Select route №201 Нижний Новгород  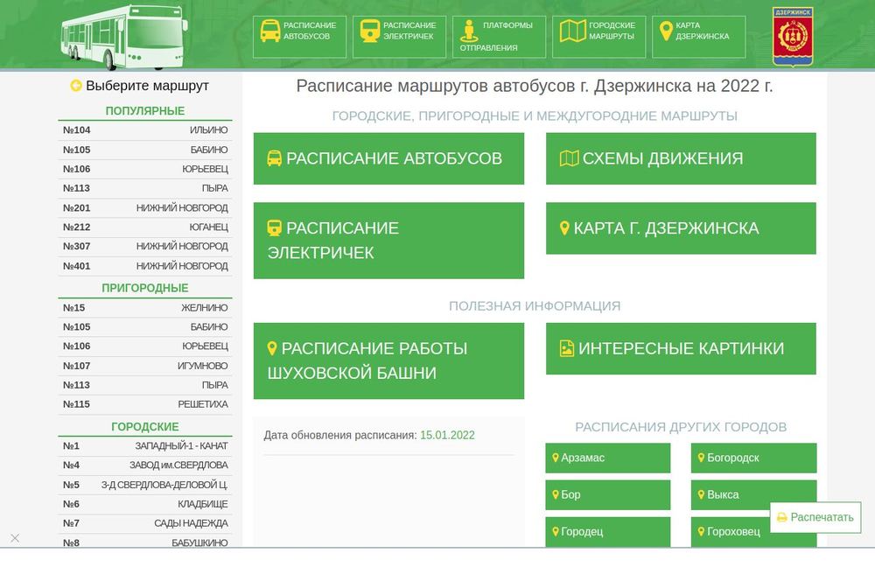point(145,207)
